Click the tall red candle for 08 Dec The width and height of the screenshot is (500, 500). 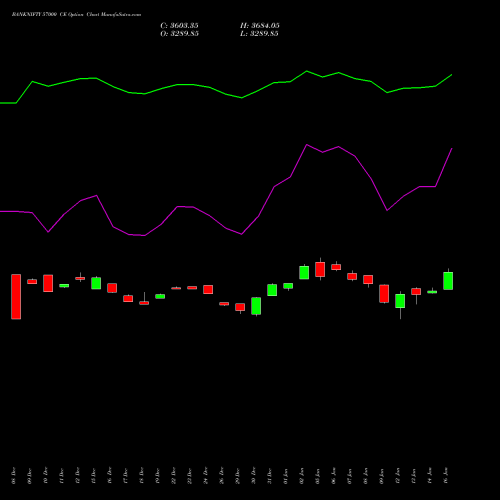tap(16, 297)
